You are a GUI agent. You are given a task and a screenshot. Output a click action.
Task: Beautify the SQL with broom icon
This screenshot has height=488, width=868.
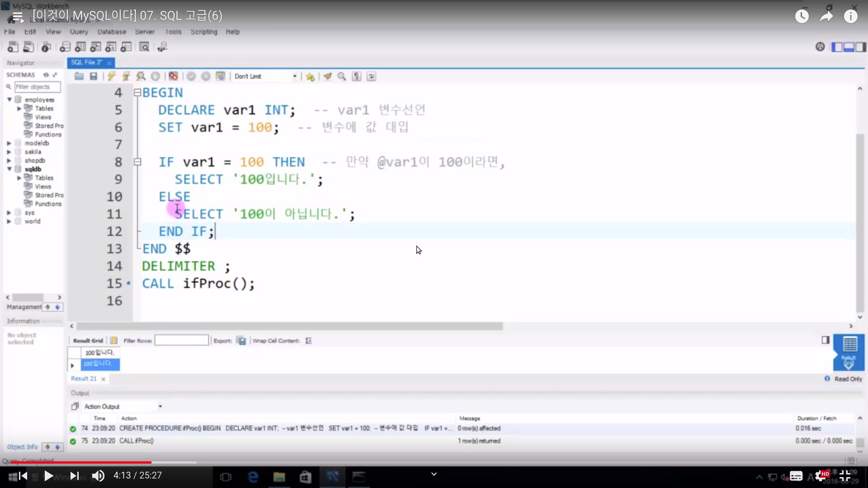point(327,76)
